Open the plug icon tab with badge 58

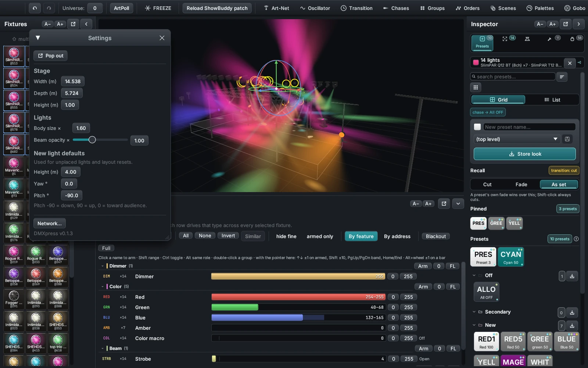click(576, 39)
